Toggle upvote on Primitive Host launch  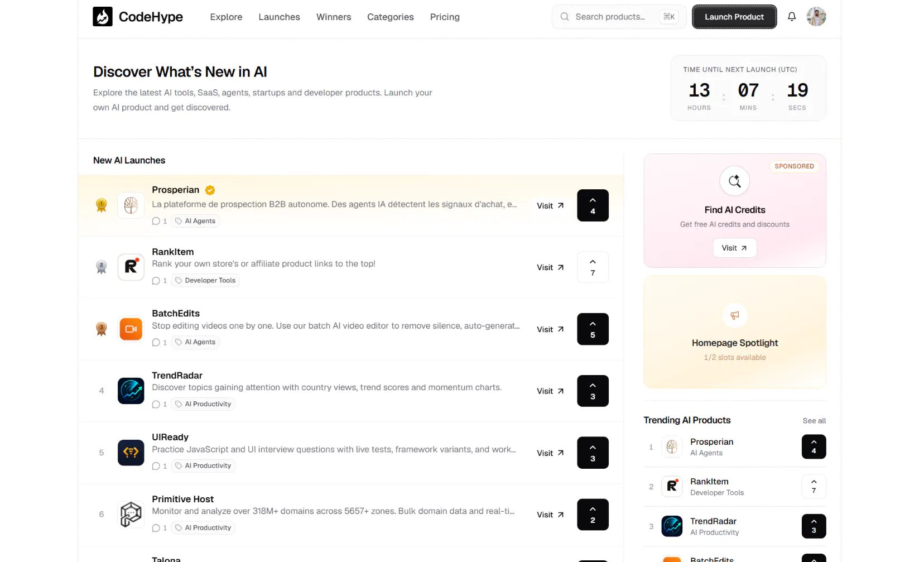click(593, 515)
